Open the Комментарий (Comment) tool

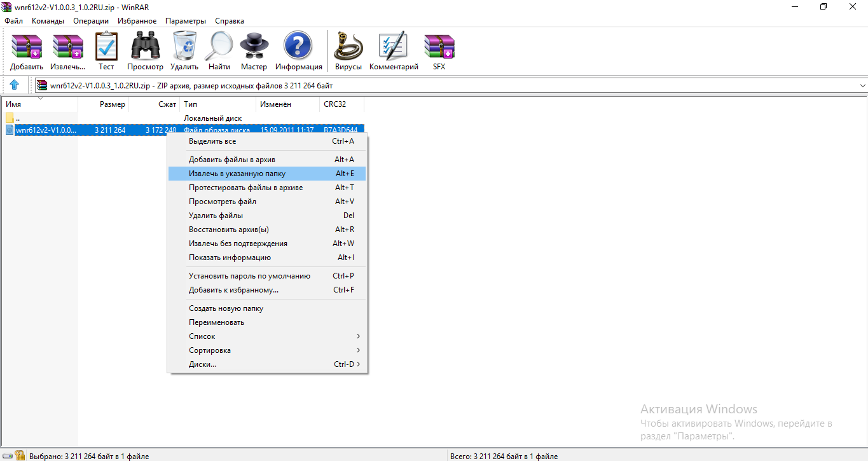pos(394,51)
